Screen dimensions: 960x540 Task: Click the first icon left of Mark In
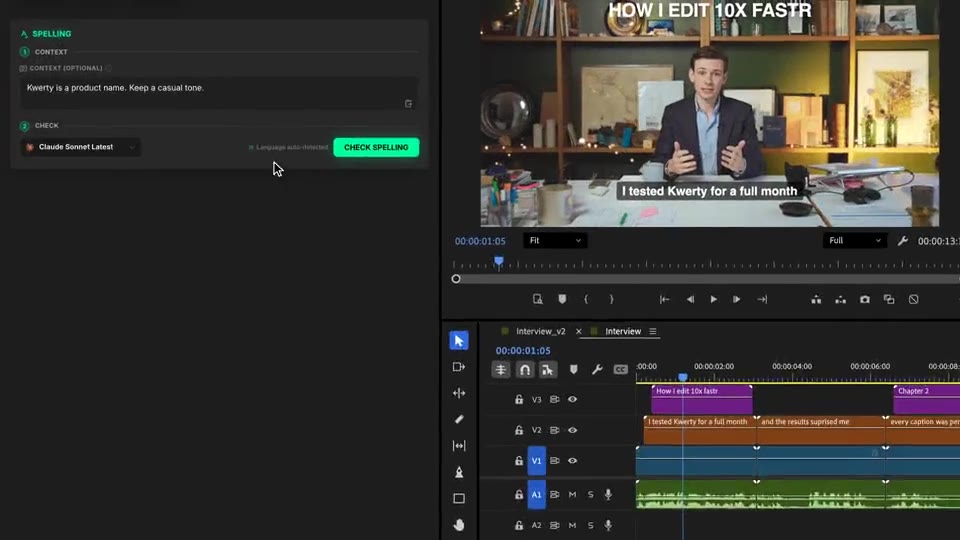pyautogui.click(x=538, y=299)
